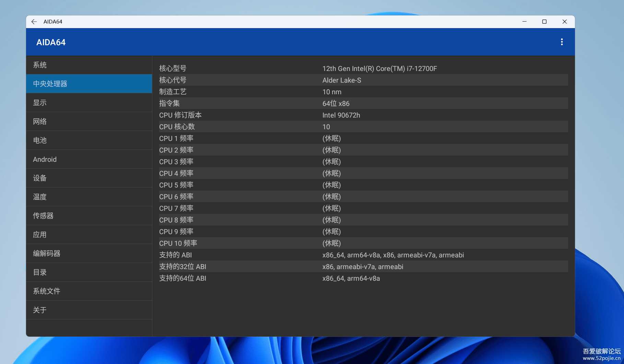Click the highlighted 中央处理器 sidebar entry
Image resolution: width=624 pixels, height=364 pixels.
click(x=50, y=84)
